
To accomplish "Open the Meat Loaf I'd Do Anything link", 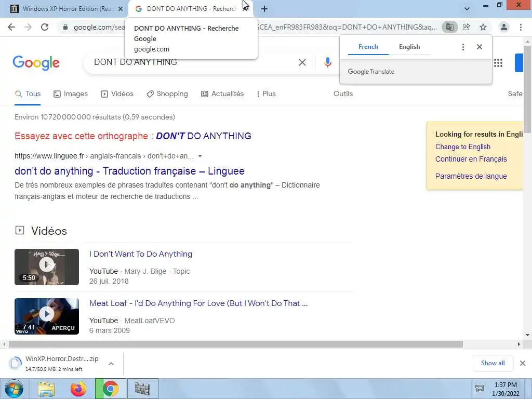I will tap(198, 303).
